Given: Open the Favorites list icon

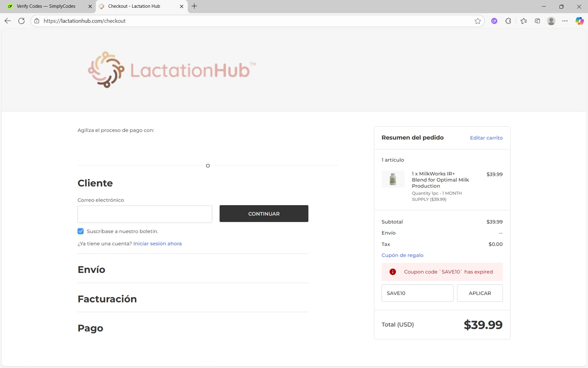Looking at the screenshot, I should [524, 21].
